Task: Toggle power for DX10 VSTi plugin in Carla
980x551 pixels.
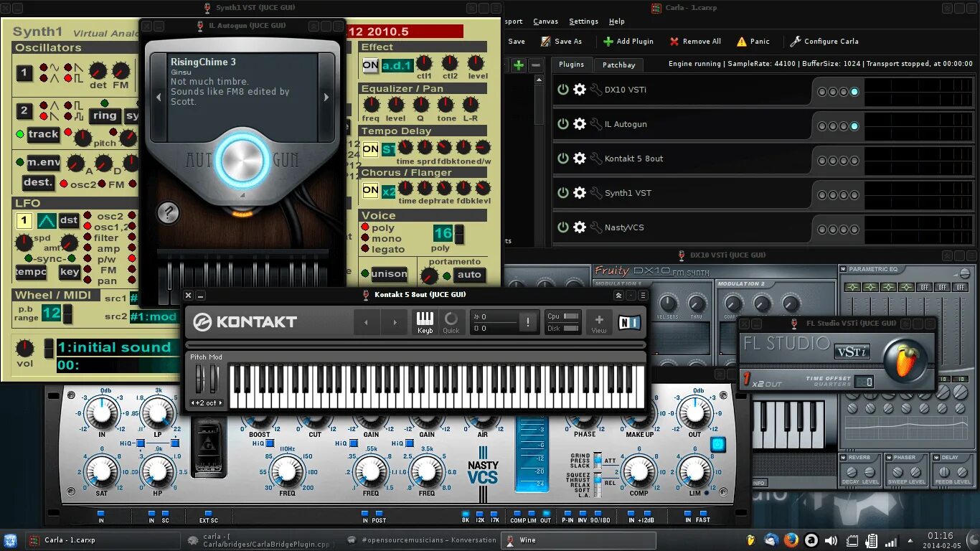Action: pos(563,90)
